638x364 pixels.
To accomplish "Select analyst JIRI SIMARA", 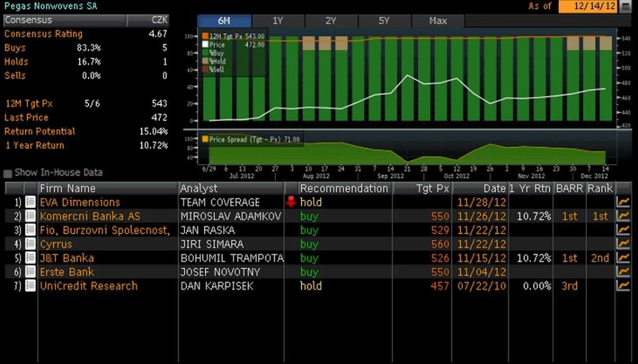I will pyautogui.click(x=212, y=244).
